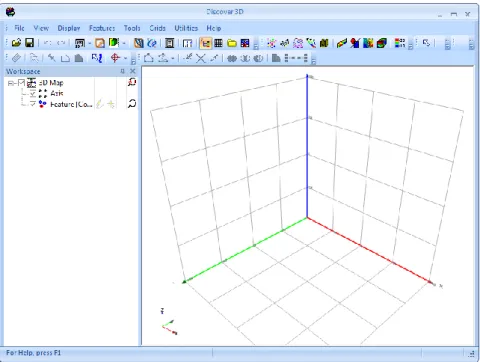Click the blue cursor with squiggle icon
The height and width of the screenshot is (362, 480).
97,58
